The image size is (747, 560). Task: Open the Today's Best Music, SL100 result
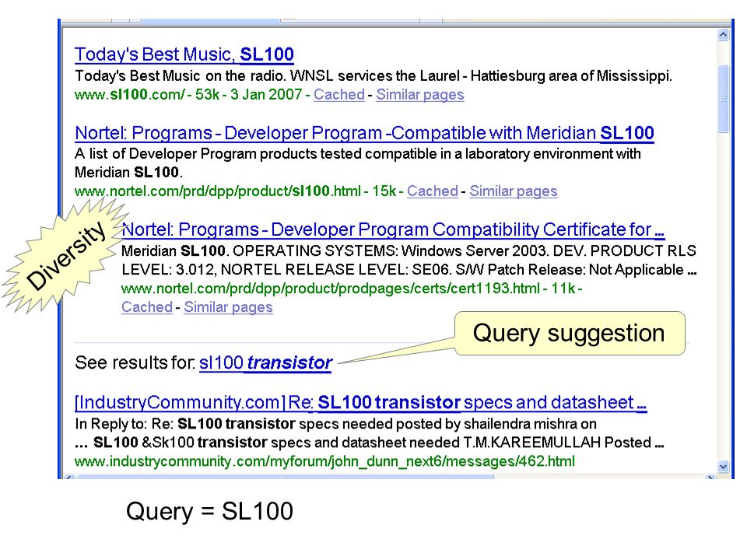(x=184, y=54)
